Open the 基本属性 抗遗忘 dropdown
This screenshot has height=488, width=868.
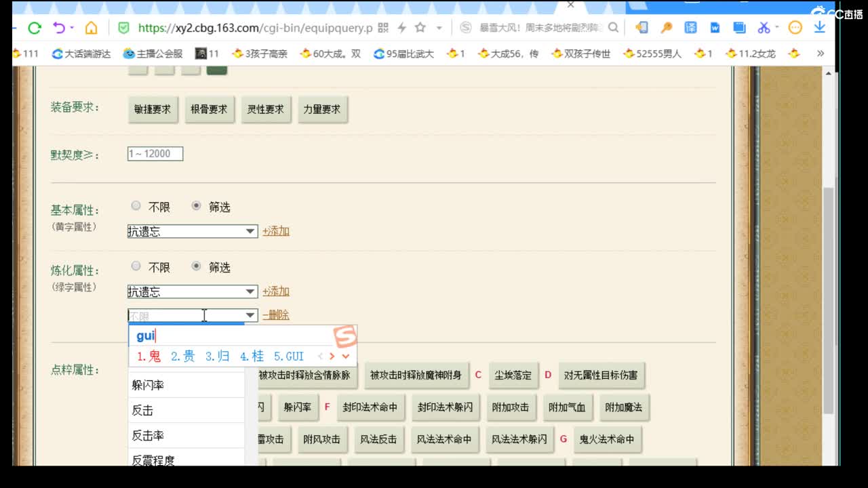coord(193,231)
